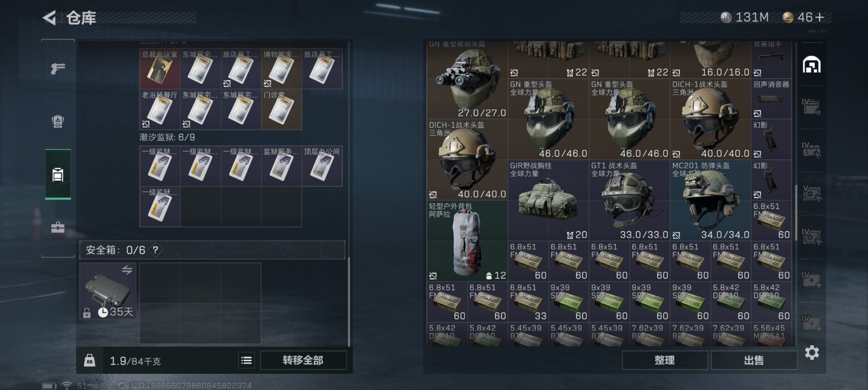Click the 出售 button
Image resolution: width=868 pixels, height=390 pixels.
click(754, 360)
